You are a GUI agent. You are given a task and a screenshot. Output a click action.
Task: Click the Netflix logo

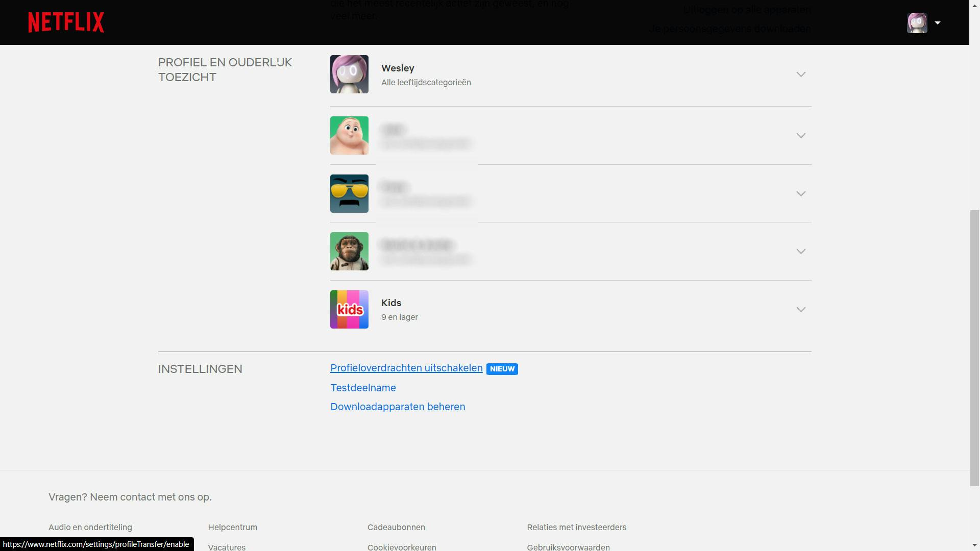tap(66, 22)
